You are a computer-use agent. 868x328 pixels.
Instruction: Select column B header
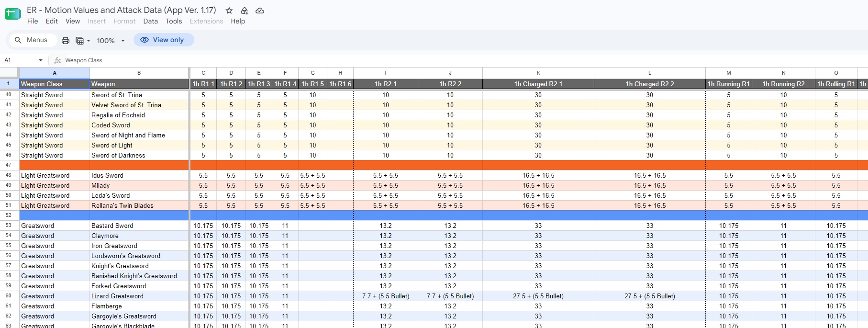coord(139,73)
